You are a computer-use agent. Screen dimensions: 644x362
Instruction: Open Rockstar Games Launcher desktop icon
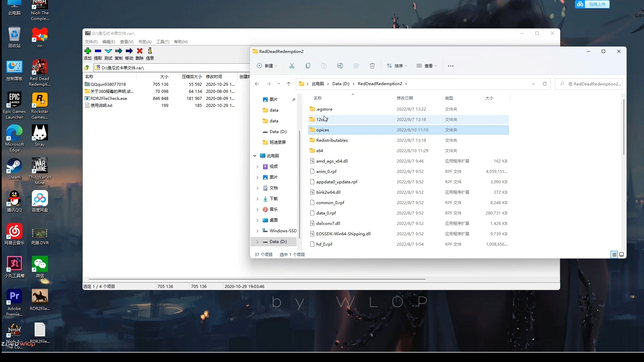point(40,106)
